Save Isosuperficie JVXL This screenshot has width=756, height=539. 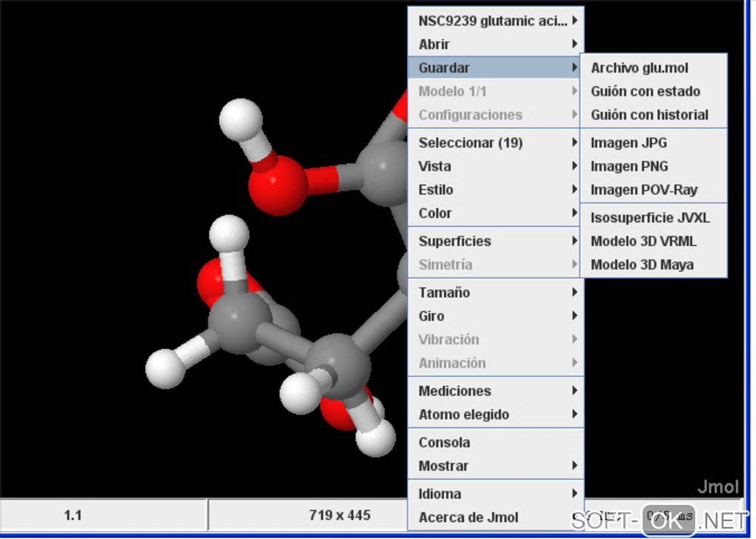654,218
